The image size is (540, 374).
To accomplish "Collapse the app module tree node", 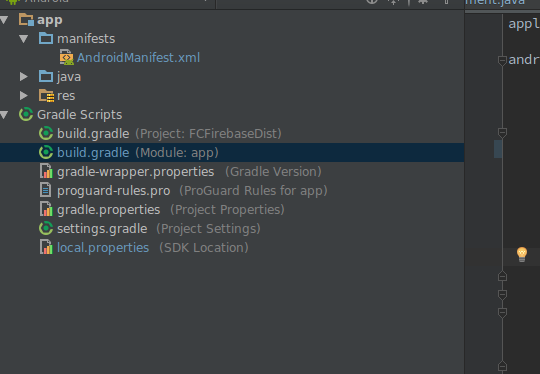I will click(x=4, y=20).
